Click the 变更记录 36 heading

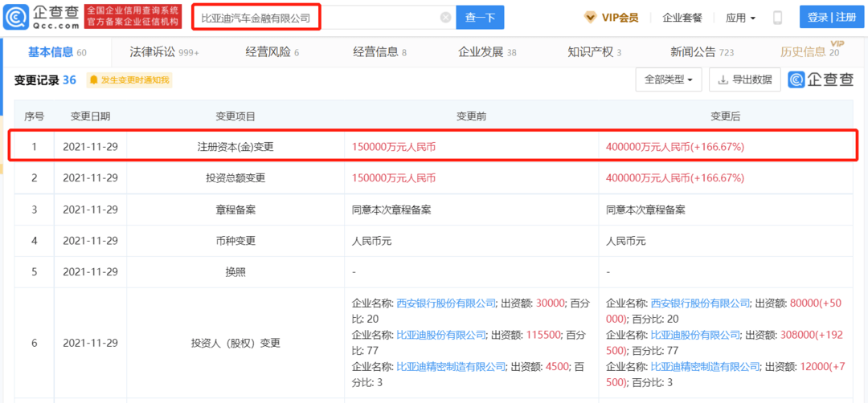[45, 80]
